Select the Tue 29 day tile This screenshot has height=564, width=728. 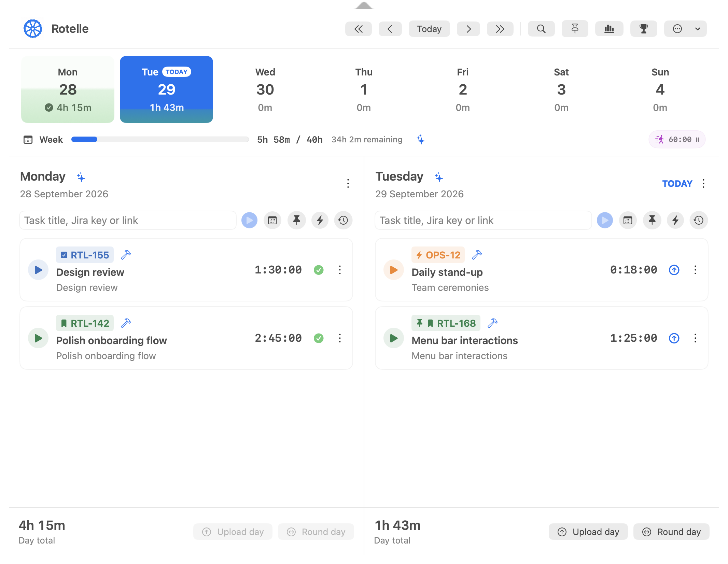166,89
